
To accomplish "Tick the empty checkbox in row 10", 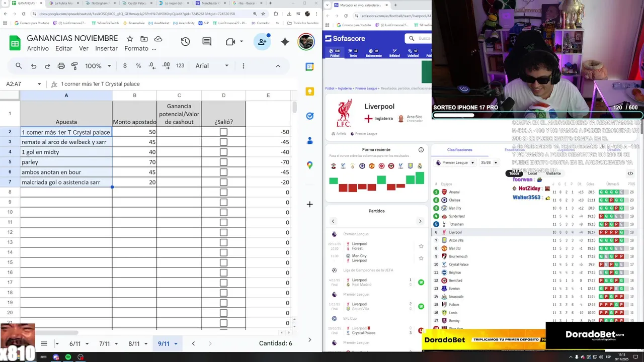I will click(x=223, y=213).
